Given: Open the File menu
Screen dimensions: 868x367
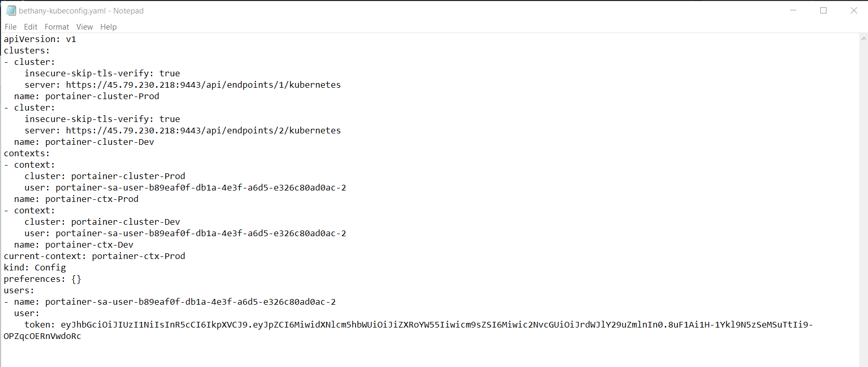Looking at the screenshot, I should click(10, 27).
